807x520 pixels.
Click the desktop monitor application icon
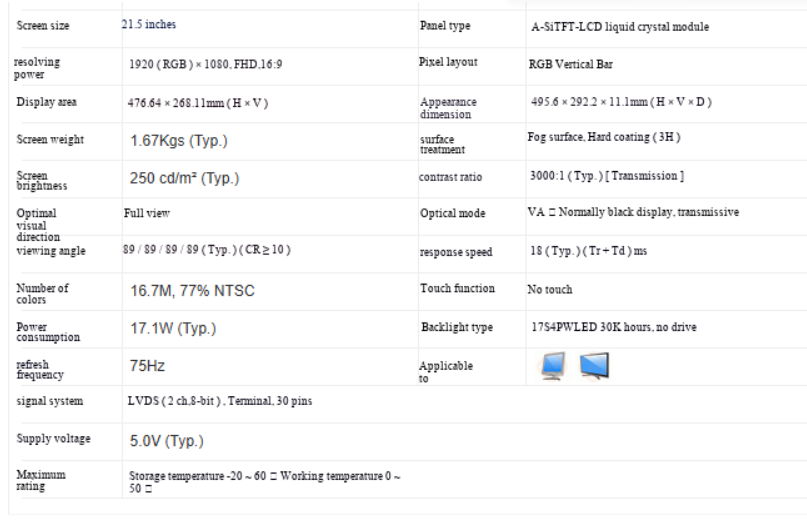click(x=553, y=366)
